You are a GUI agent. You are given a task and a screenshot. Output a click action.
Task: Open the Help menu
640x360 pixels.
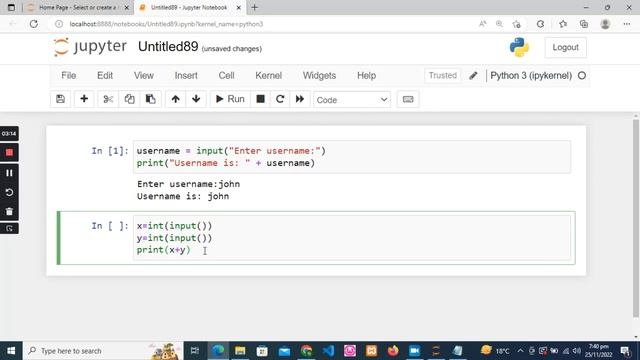tap(367, 76)
